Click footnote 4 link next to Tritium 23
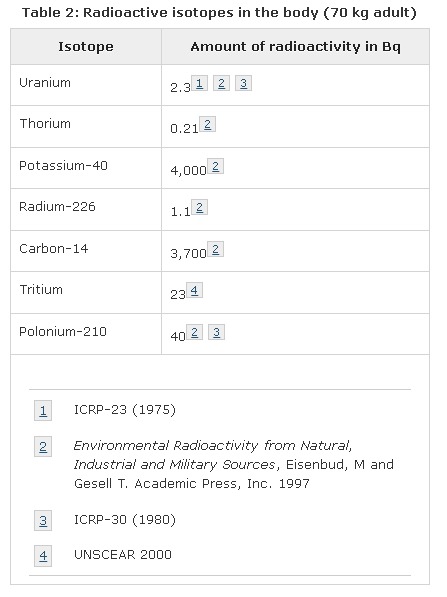447x597 pixels. (x=194, y=290)
